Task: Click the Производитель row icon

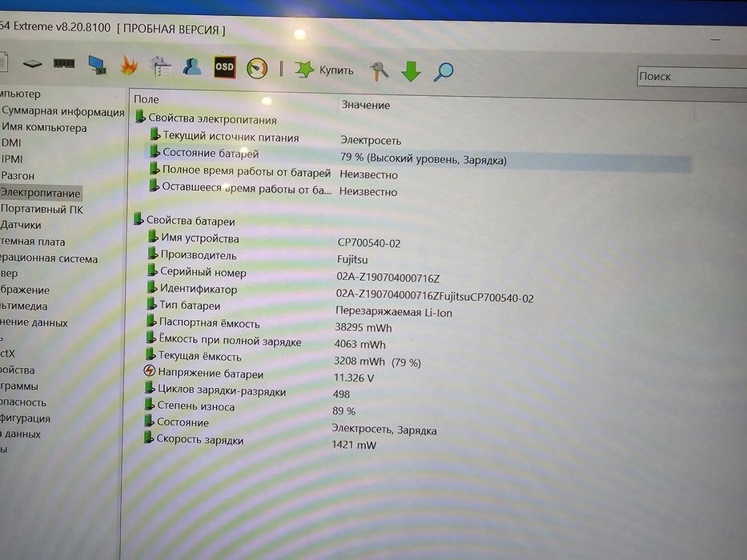Action: pyautogui.click(x=152, y=254)
